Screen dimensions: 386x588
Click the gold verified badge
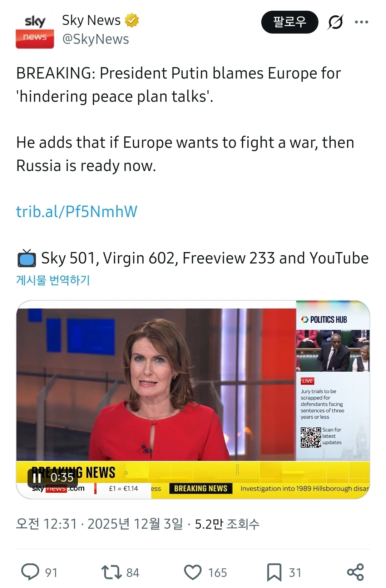click(x=132, y=20)
